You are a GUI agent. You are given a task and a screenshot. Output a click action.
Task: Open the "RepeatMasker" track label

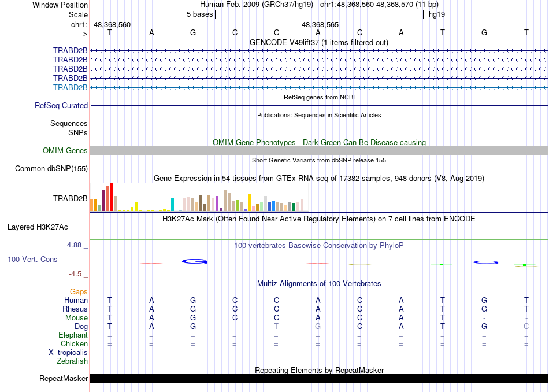64,378
